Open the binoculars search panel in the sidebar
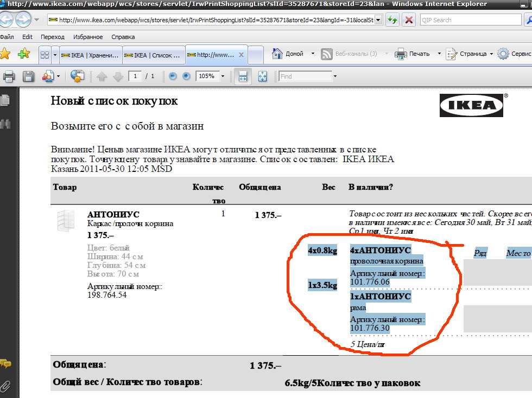This screenshot has width=532, height=398. (5, 124)
